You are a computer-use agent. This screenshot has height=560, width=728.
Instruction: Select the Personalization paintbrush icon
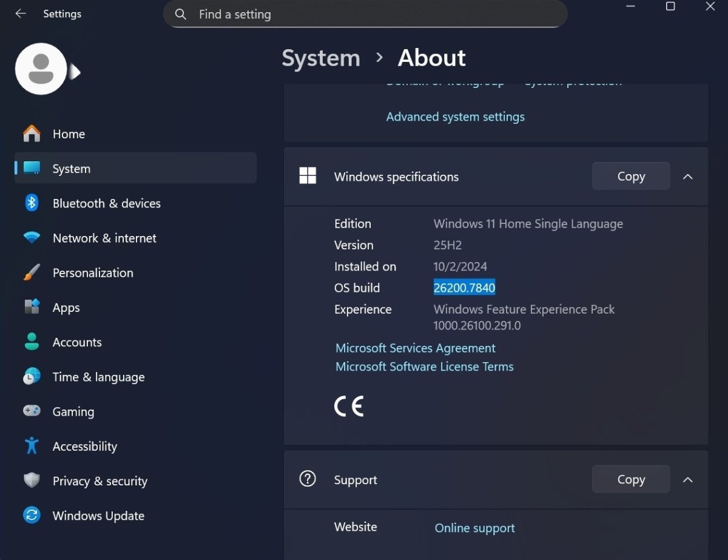pos(32,273)
